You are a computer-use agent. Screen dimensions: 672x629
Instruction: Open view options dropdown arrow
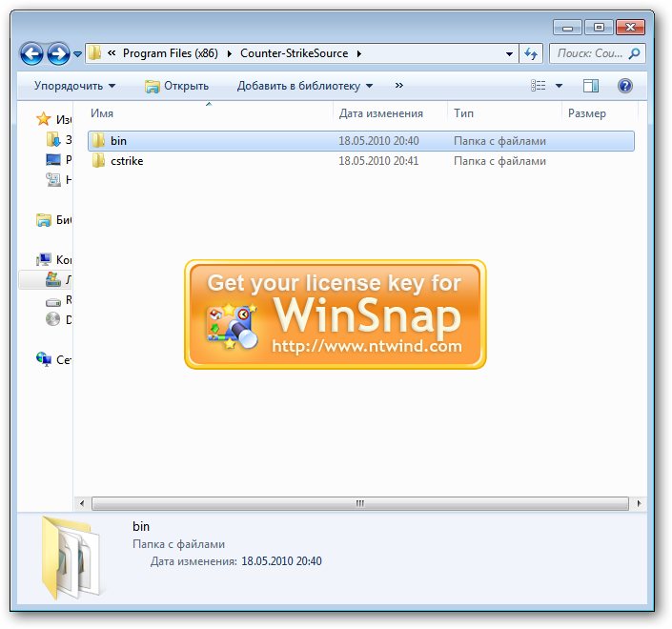point(559,86)
